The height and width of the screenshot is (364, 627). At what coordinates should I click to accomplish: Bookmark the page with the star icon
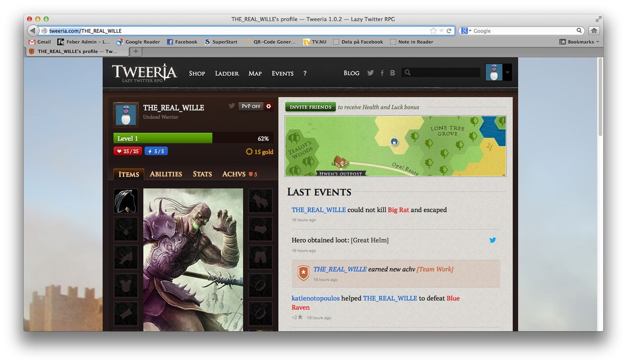(433, 31)
